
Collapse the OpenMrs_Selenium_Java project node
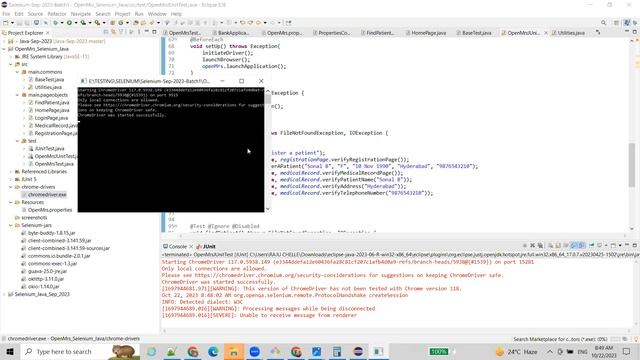[4, 49]
